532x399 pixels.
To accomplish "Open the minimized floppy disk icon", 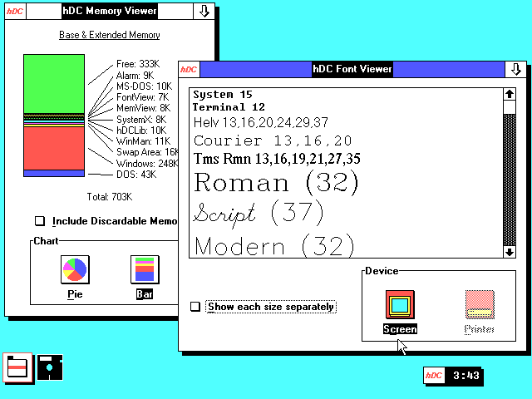I will [x=50, y=367].
